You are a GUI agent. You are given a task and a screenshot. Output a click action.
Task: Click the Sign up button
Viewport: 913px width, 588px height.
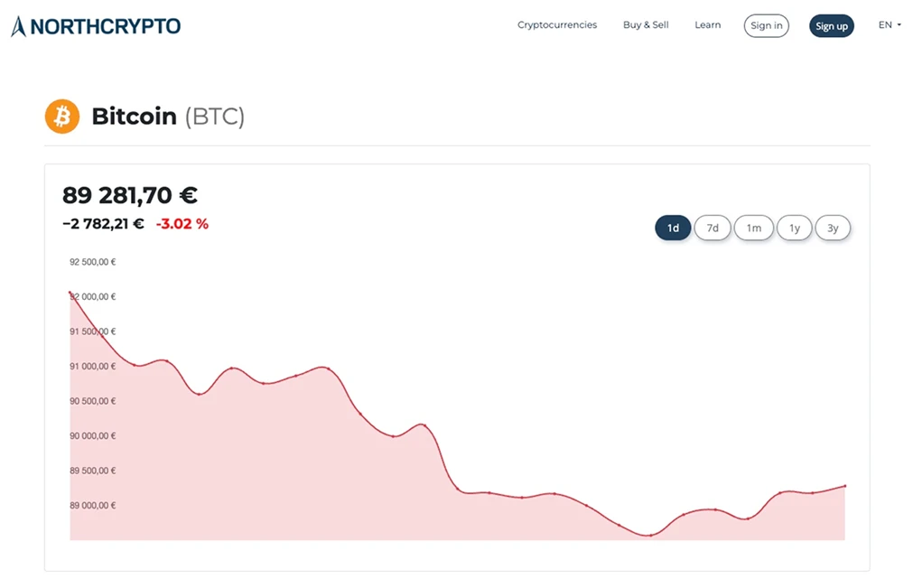(x=831, y=25)
